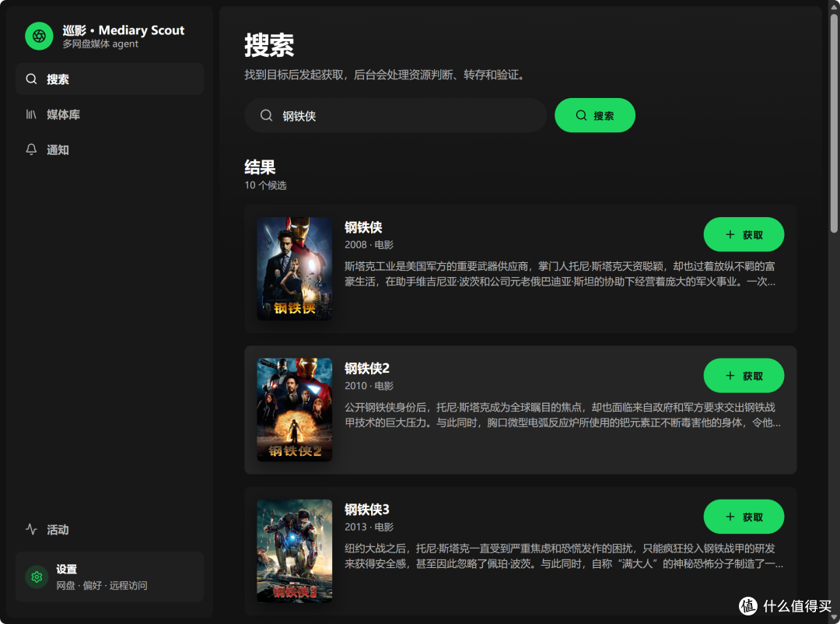This screenshot has height=624, width=840.
Task: Click the plus icon on 钢铁侠 2008 获取 button
Action: (x=730, y=234)
